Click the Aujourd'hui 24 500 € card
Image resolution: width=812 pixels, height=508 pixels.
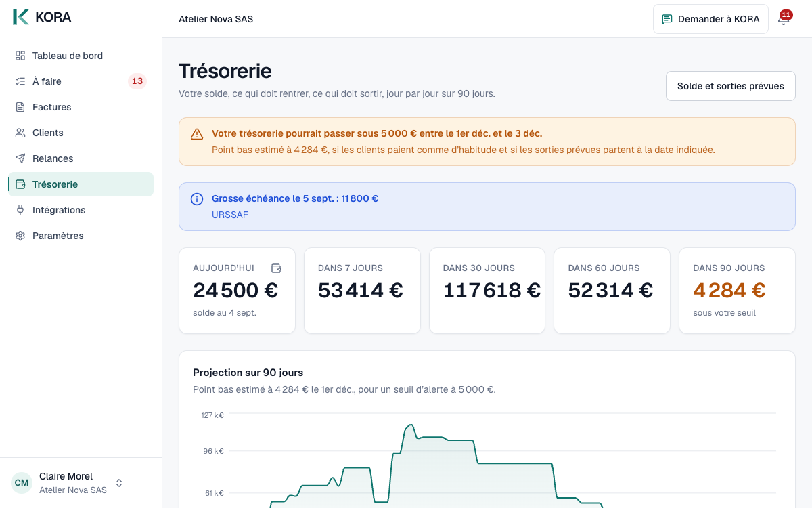[x=237, y=291]
